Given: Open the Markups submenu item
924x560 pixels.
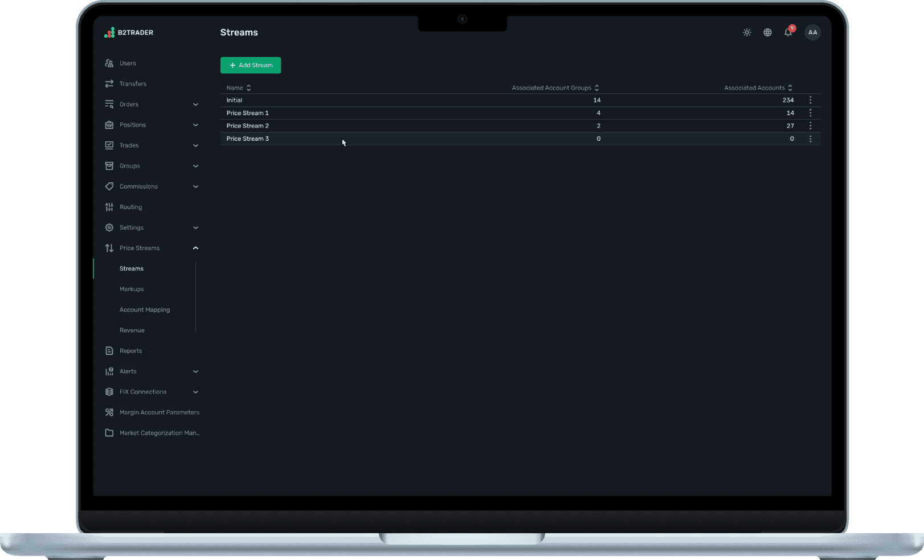Looking at the screenshot, I should [132, 289].
